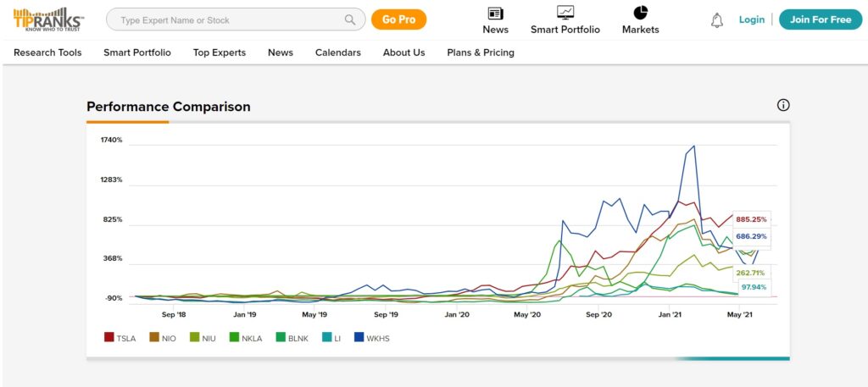This screenshot has height=387, width=868.
Task: Click the 368% axis label
Action: pos(113,259)
